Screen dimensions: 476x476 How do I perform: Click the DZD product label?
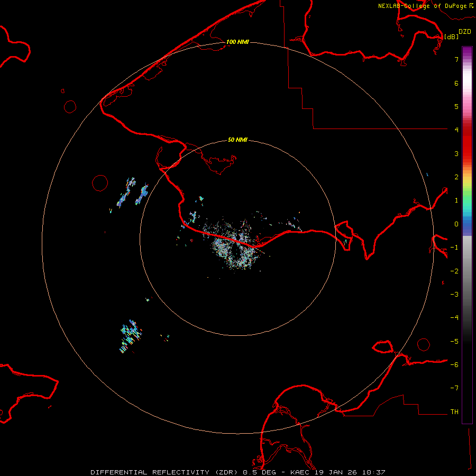(465, 32)
